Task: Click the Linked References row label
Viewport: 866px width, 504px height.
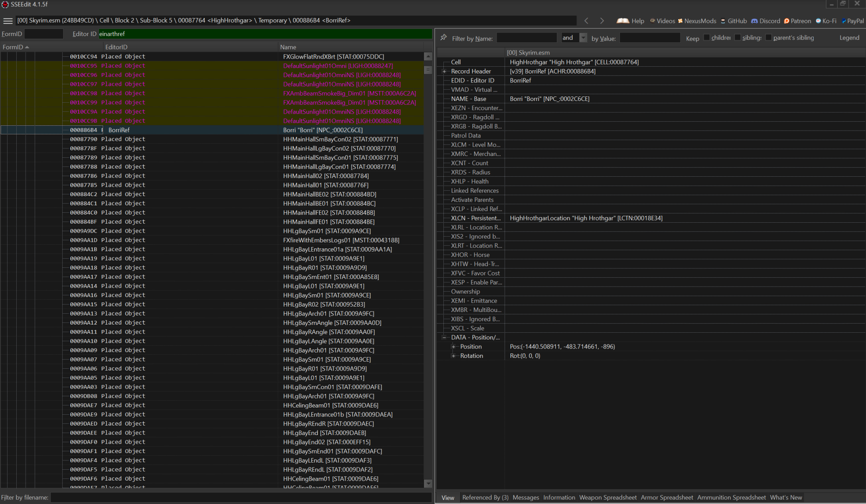Action: pos(474,191)
